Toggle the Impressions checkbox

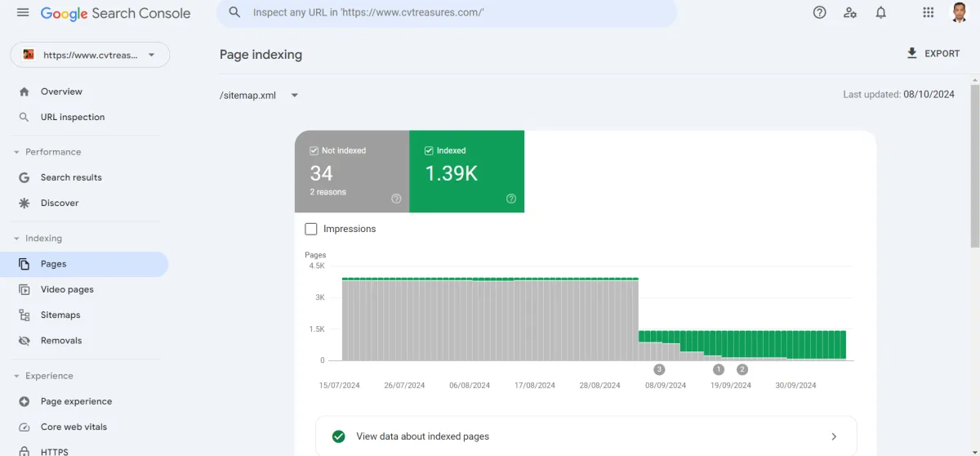coord(311,229)
